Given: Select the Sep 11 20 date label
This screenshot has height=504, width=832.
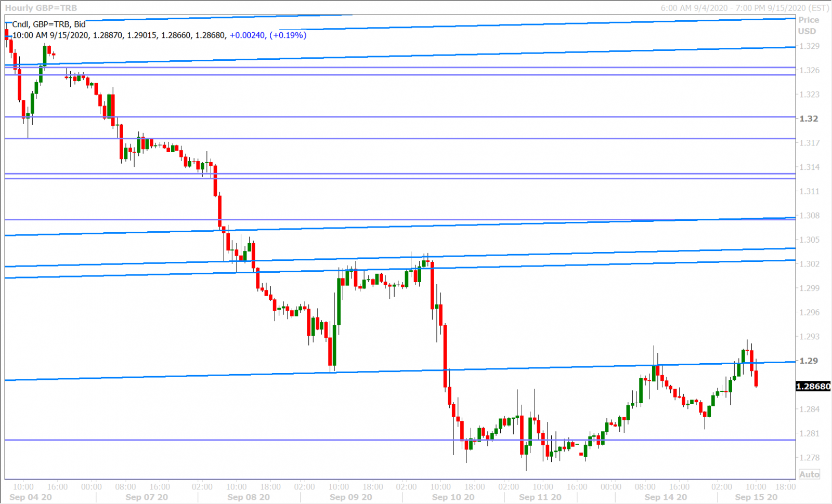Looking at the screenshot, I should 540,497.
